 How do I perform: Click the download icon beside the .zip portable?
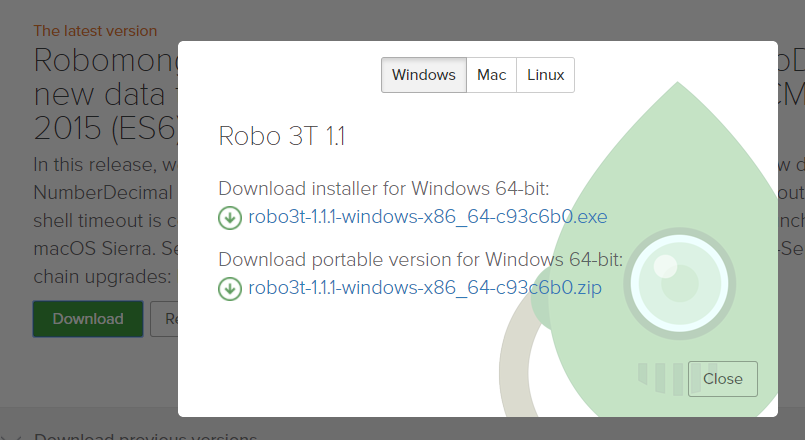[230, 289]
